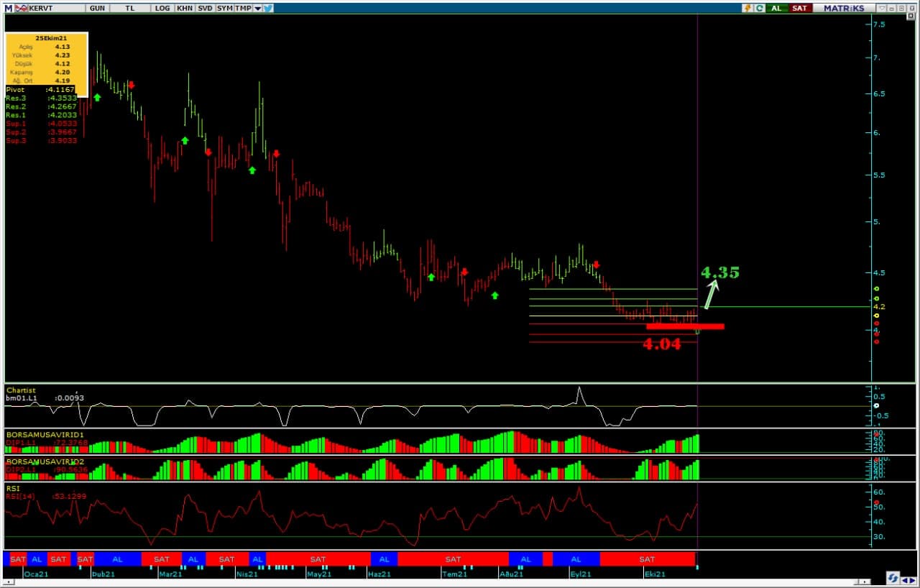920x588 pixels.
Task: Open the window dropdown triangle icon
Action: pyautogui.click(x=881, y=8)
